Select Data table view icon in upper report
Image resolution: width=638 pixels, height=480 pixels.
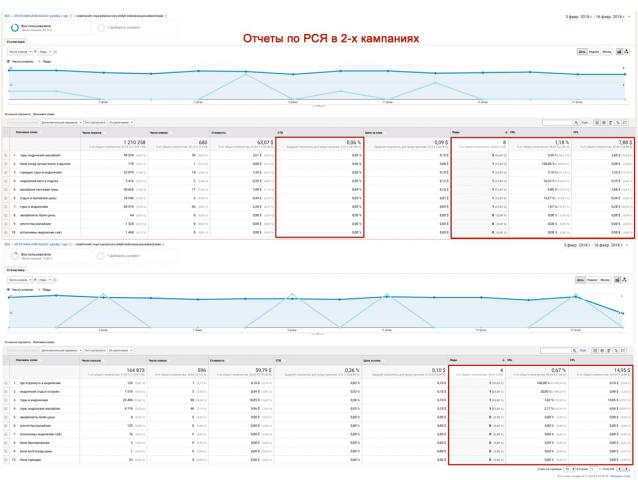coord(597,122)
